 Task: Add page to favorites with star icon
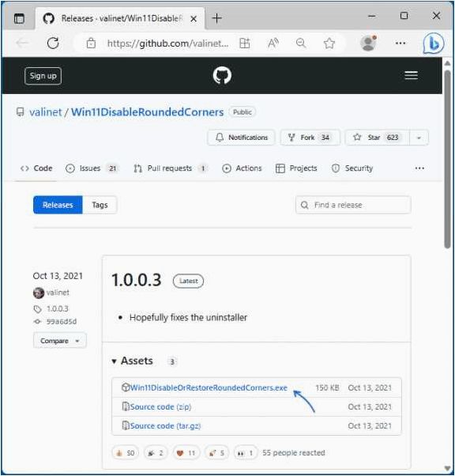point(329,43)
